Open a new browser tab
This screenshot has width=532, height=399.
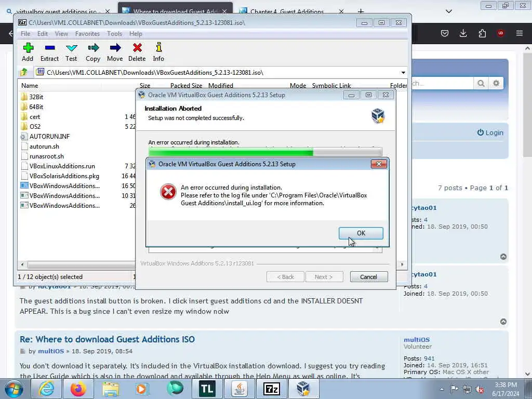coord(361,11)
